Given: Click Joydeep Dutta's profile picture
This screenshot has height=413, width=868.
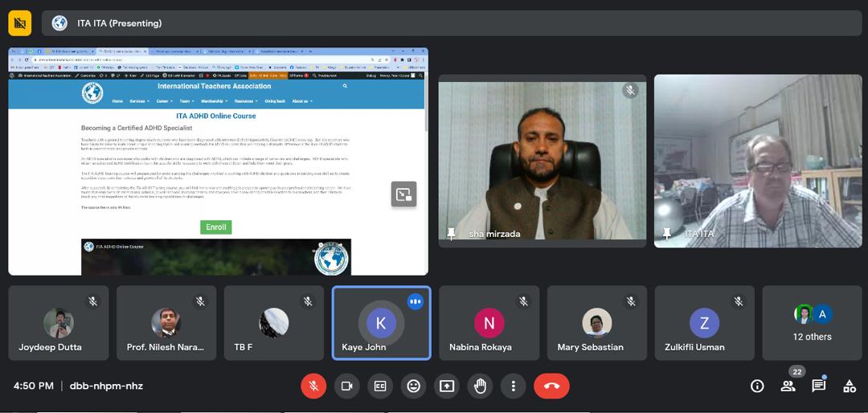Looking at the screenshot, I should coord(58,323).
